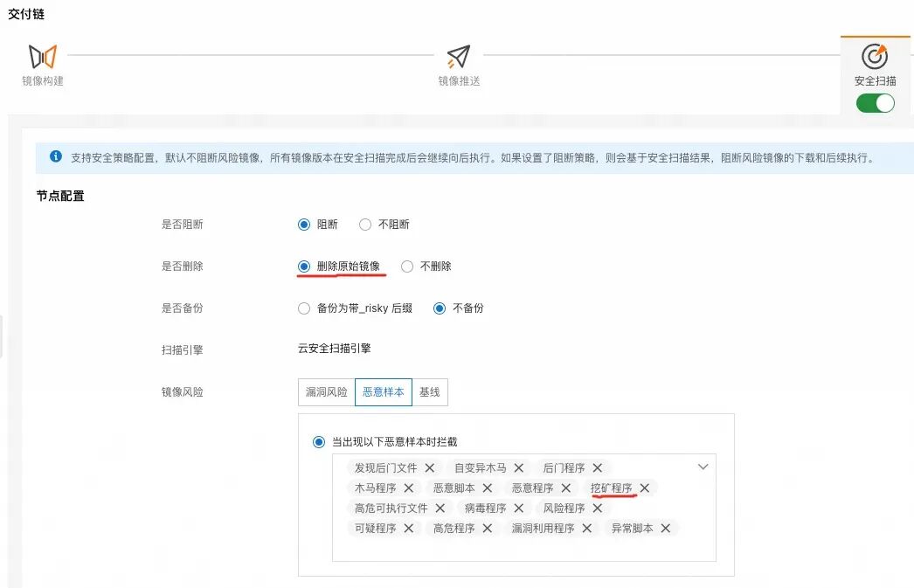
Task: Delete the 病毒程序 sample tag
Action: [x=517, y=508]
